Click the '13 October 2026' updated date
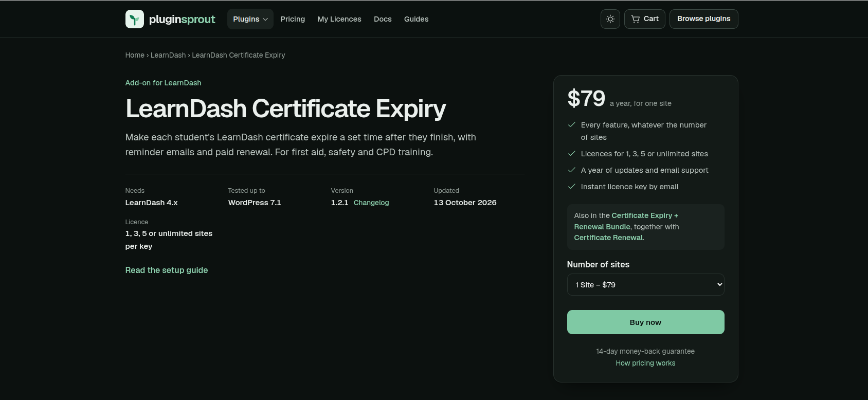The height and width of the screenshot is (400, 868). click(x=465, y=203)
